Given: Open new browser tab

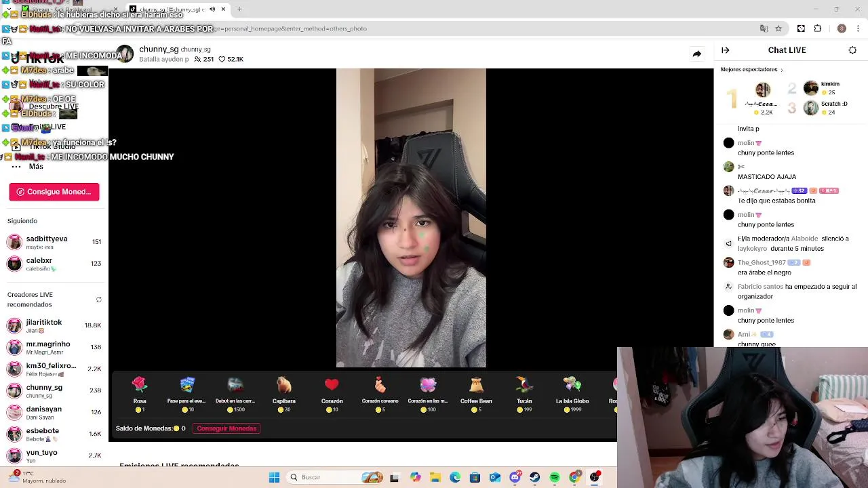Looking at the screenshot, I should [239, 9].
